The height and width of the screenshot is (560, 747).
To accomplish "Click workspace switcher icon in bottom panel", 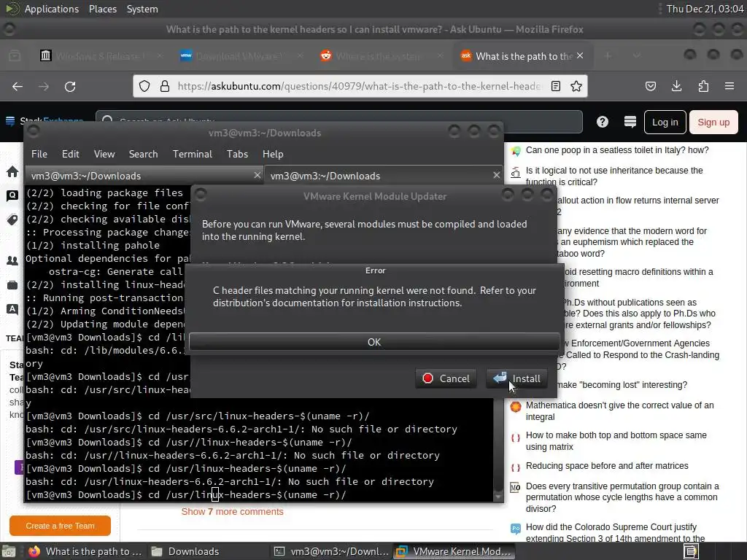I will tap(690, 552).
